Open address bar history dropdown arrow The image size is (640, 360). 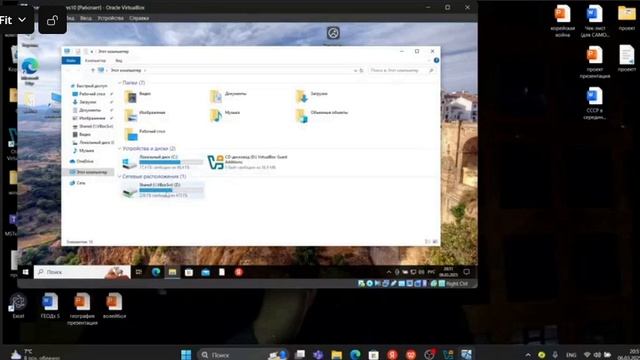tap(355, 70)
